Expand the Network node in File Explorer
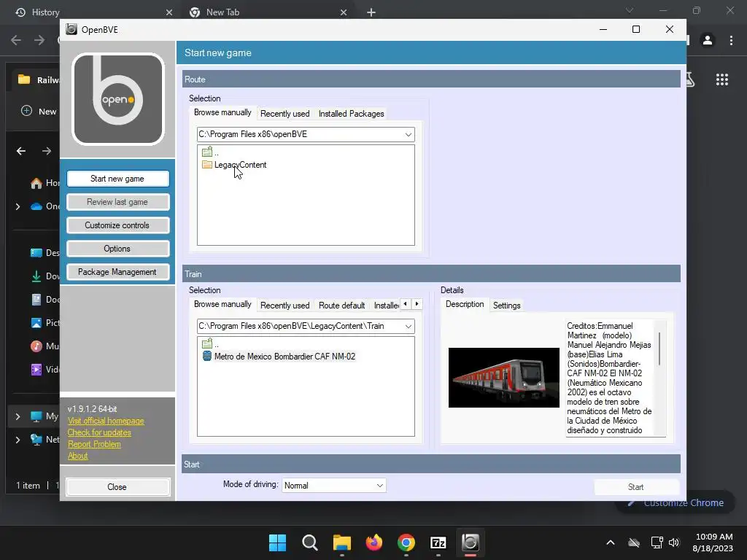Image resolution: width=747 pixels, height=560 pixels. click(x=18, y=440)
